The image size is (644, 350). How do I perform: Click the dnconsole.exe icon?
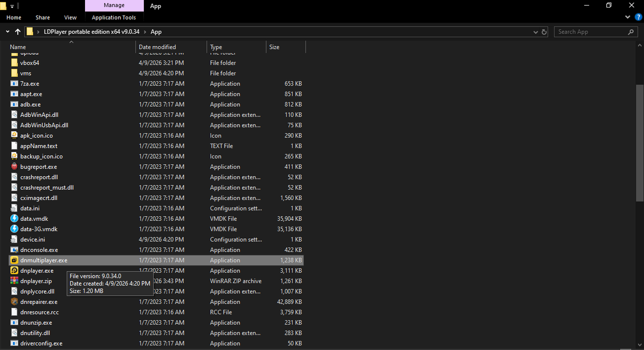[x=15, y=250]
